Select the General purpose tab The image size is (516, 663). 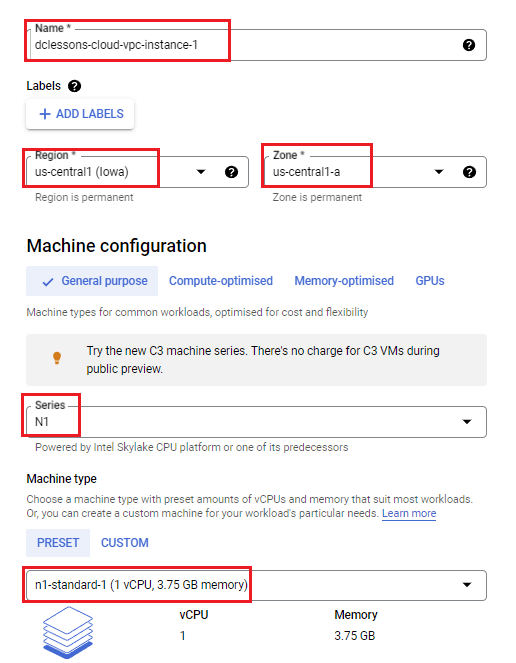pos(92,281)
